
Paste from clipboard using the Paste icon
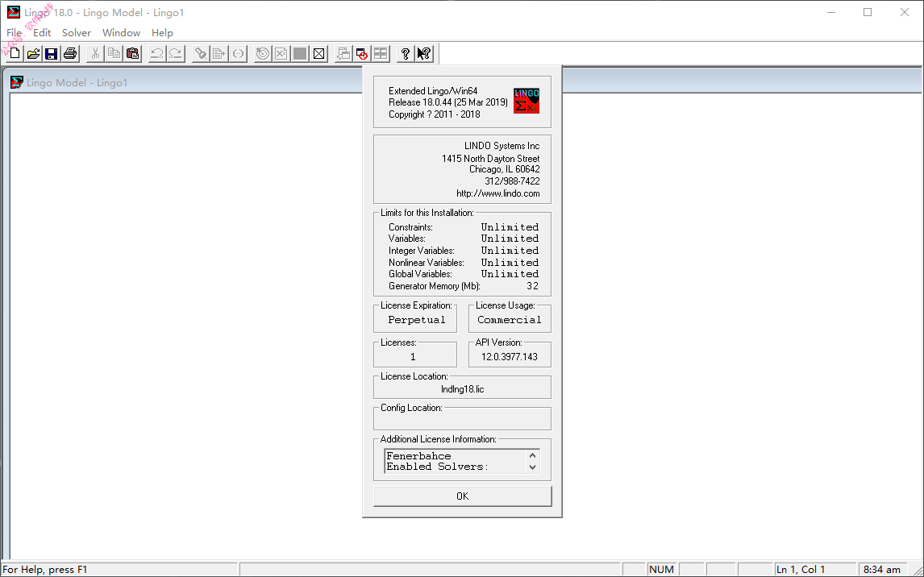click(x=132, y=53)
